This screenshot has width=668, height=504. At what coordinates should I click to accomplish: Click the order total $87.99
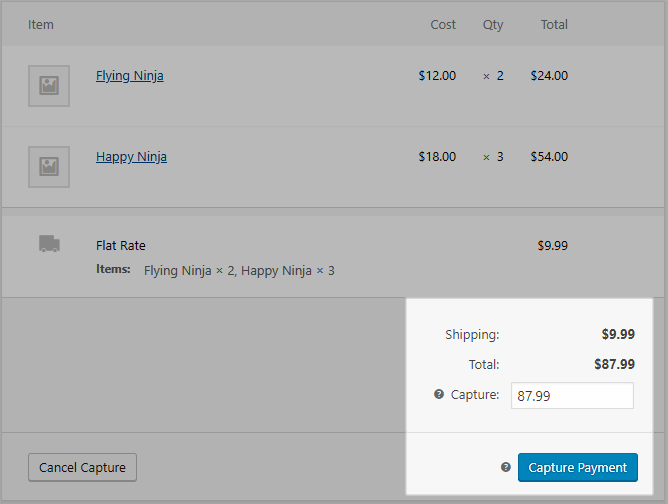point(614,364)
